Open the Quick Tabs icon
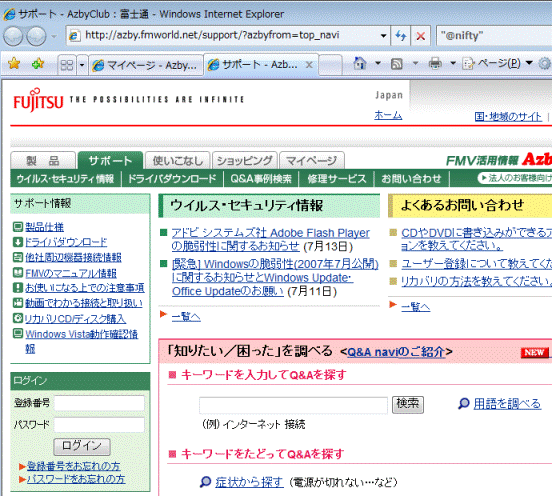This screenshot has height=496, width=552. [x=67, y=65]
